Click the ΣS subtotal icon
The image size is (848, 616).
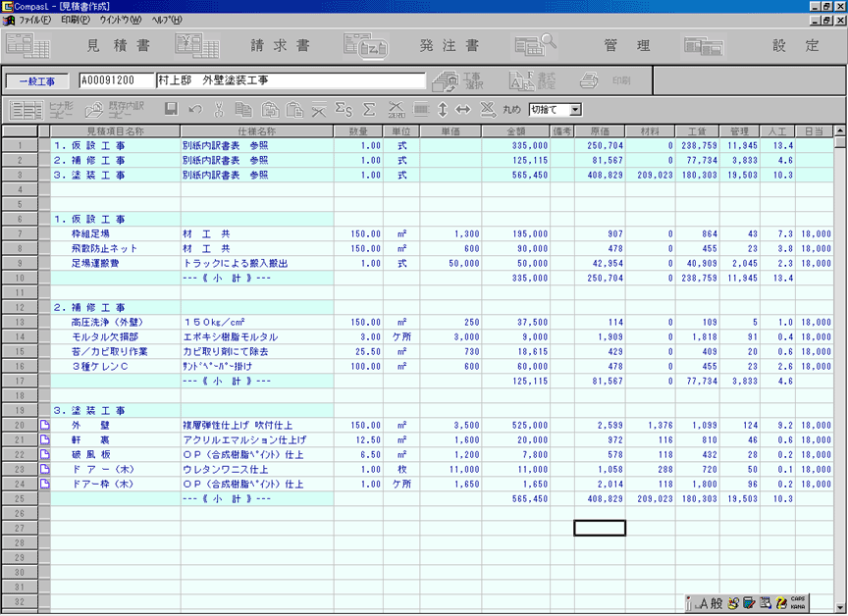click(344, 109)
